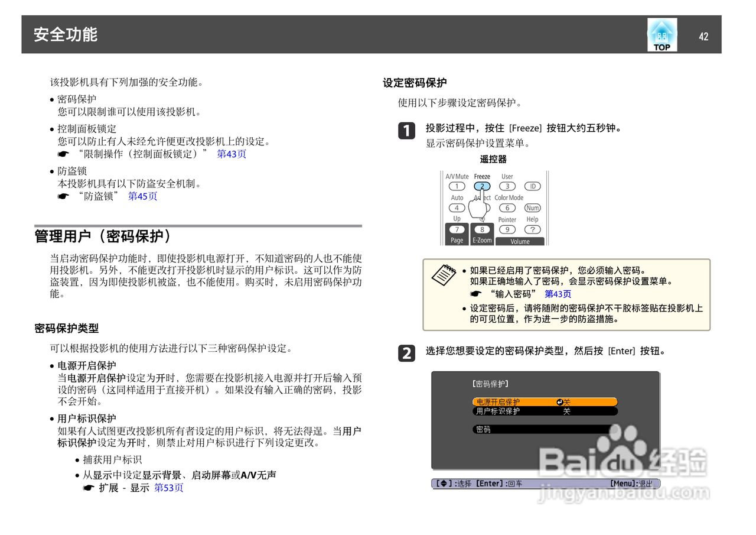
Task: Click the 安全功能 page header title
Action: click(65, 34)
